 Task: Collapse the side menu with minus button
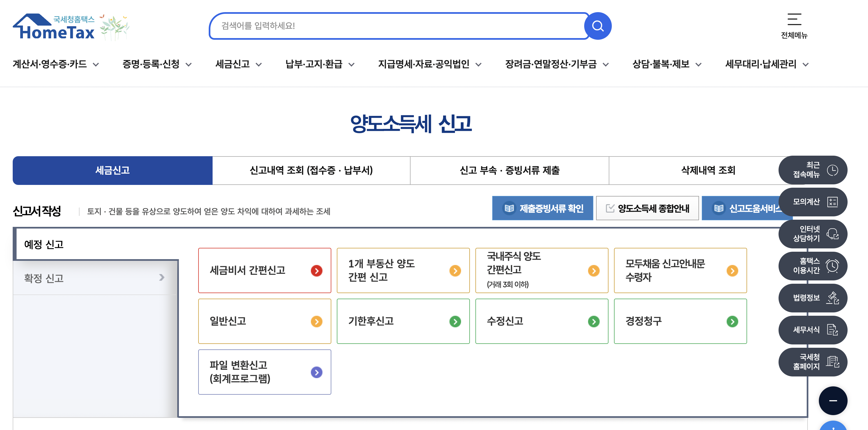(x=833, y=400)
